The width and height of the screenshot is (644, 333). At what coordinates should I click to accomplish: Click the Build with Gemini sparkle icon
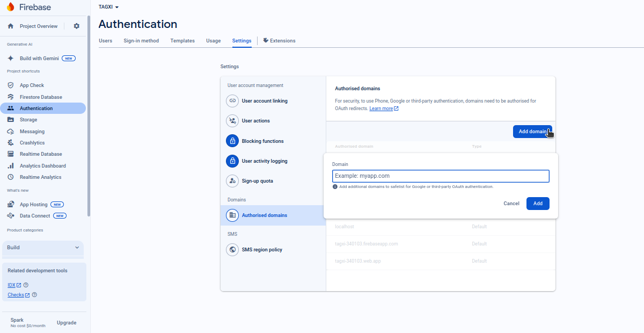tap(11, 58)
